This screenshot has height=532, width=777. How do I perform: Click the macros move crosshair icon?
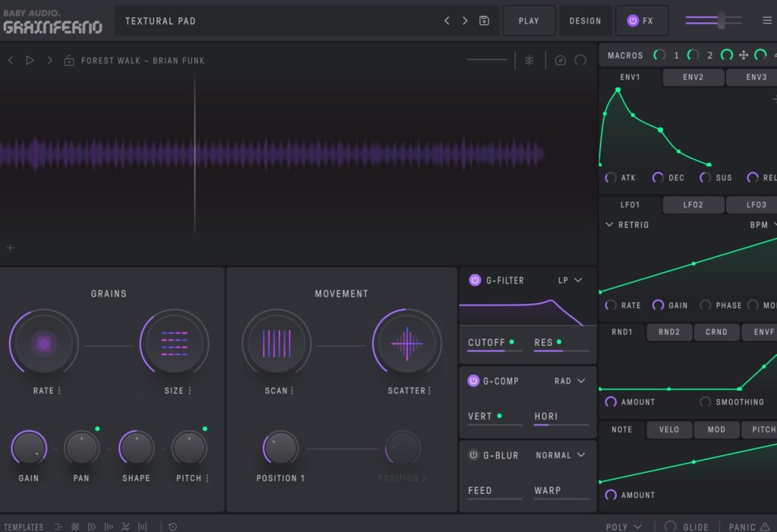(x=744, y=55)
